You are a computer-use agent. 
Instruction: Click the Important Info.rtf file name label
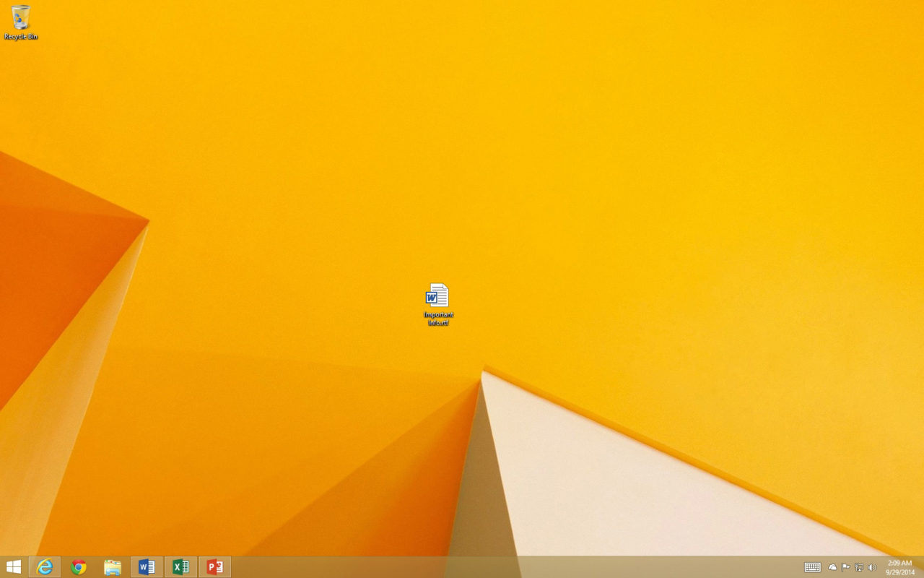click(438, 319)
